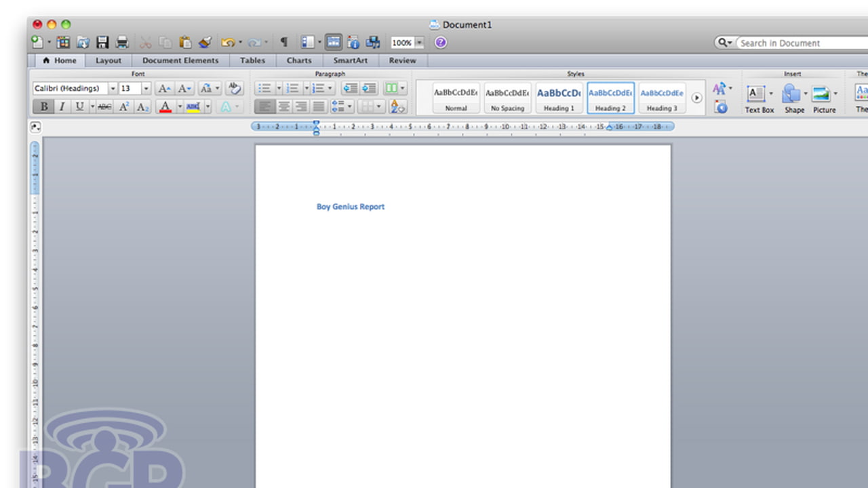Toggle the highlighted Ribbon view button
The image size is (868, 488).
tap(333, 42)
